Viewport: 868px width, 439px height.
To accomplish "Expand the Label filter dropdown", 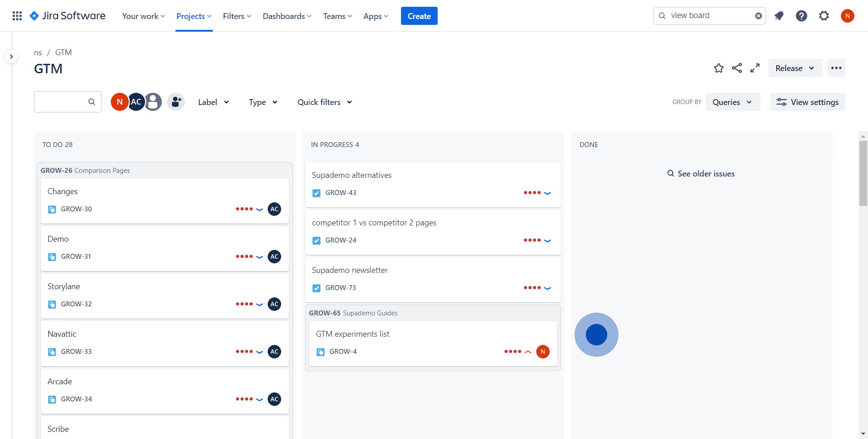I will click(213, 102).
